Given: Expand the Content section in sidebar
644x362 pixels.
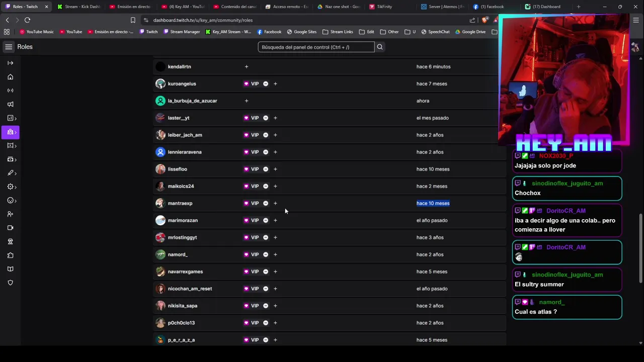Looking at the screenshot, I should 10,145.
